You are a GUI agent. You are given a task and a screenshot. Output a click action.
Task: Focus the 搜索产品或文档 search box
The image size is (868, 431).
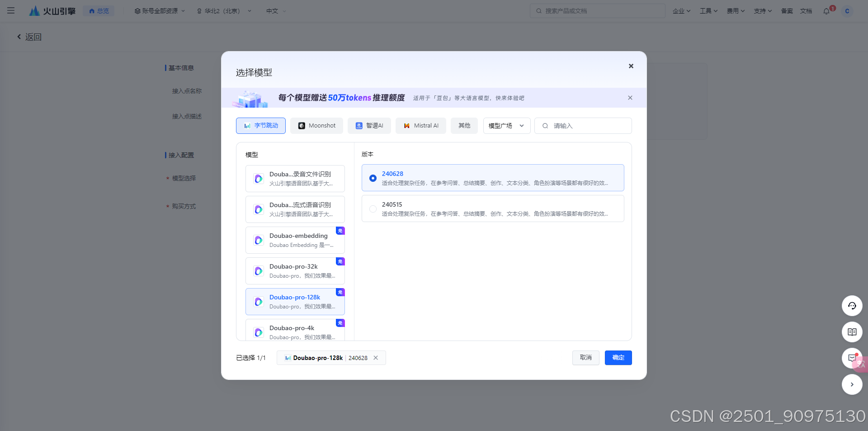pyautogui.click(x=597, y=11)
